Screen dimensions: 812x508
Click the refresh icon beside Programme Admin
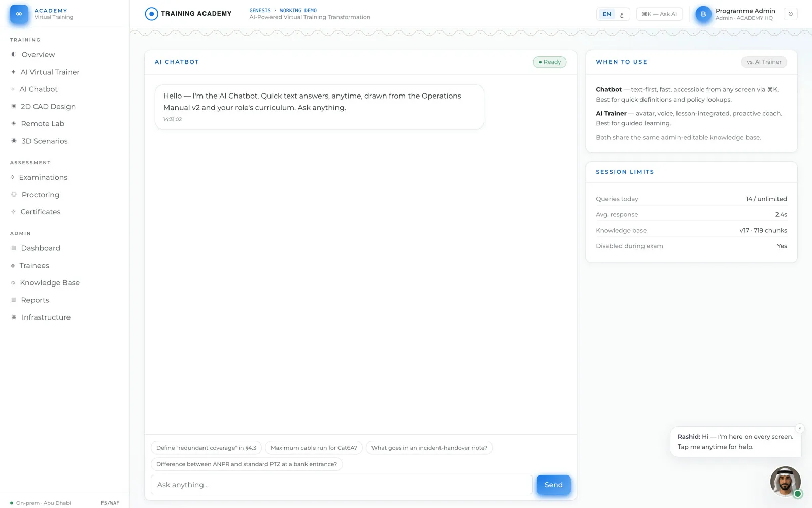point(790,14)
